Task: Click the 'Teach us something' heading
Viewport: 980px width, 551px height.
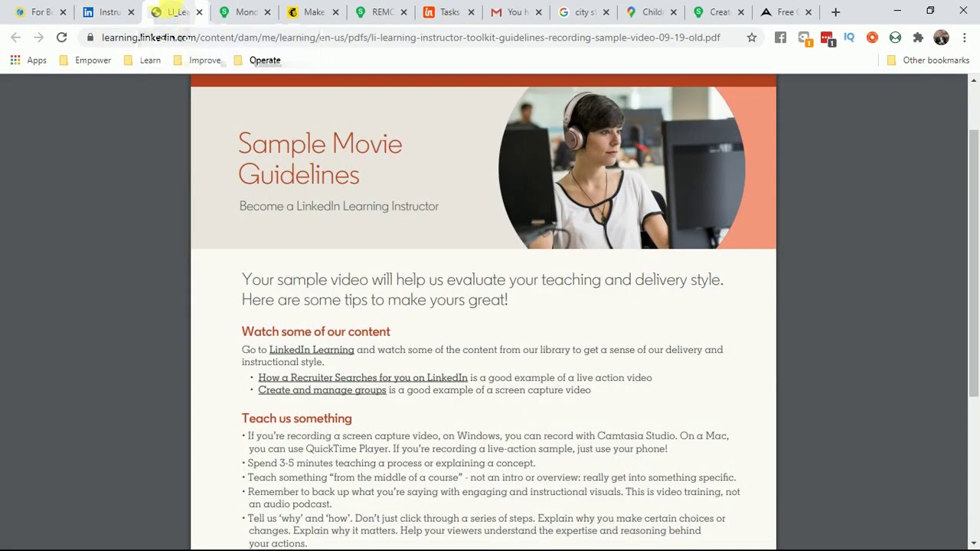Action: tap(297, 418)
